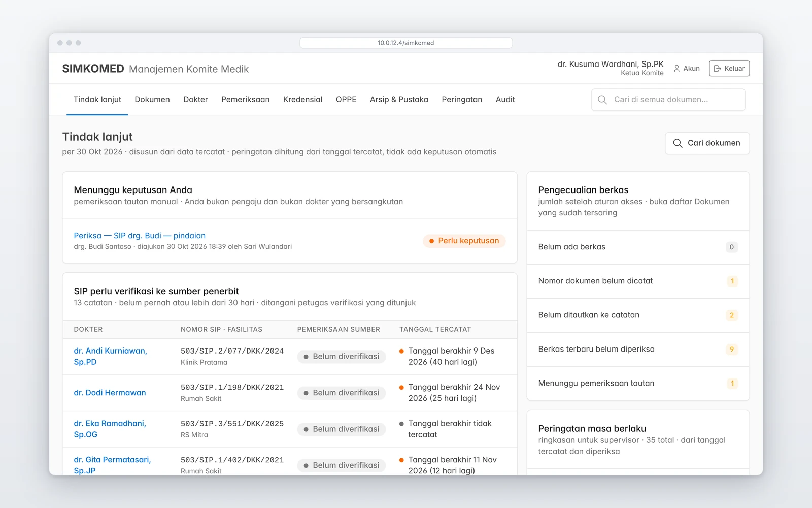The height and width of the screenshot is (508, 812).
Task: Click SIP number 503/SIP.3/551/DKK/2025
Action: point(232,424)
